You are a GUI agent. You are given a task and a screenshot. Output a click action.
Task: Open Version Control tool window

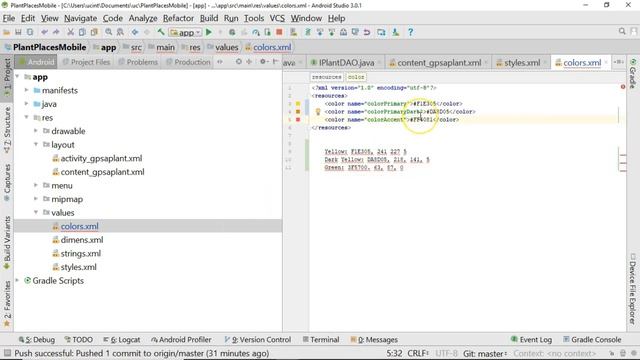coord(258,340)
